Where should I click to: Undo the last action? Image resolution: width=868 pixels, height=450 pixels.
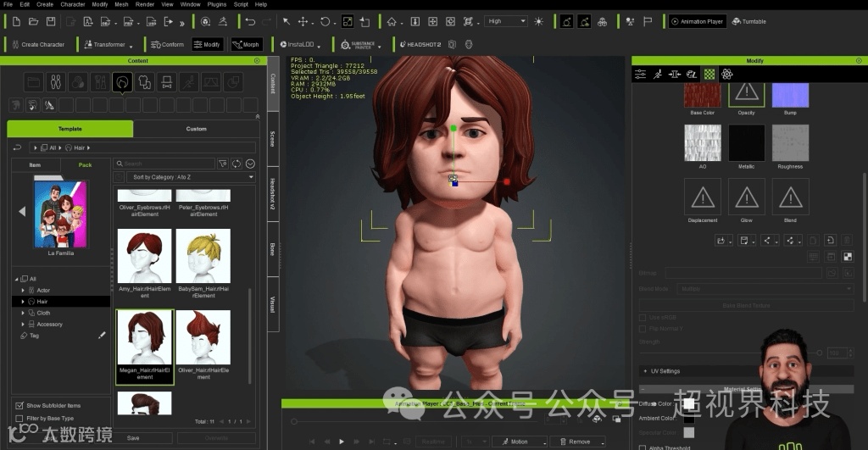pos(250,21)
